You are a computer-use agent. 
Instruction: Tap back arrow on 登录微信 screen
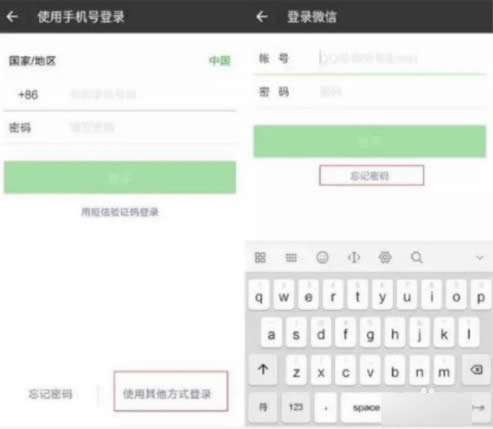(262, 16)
